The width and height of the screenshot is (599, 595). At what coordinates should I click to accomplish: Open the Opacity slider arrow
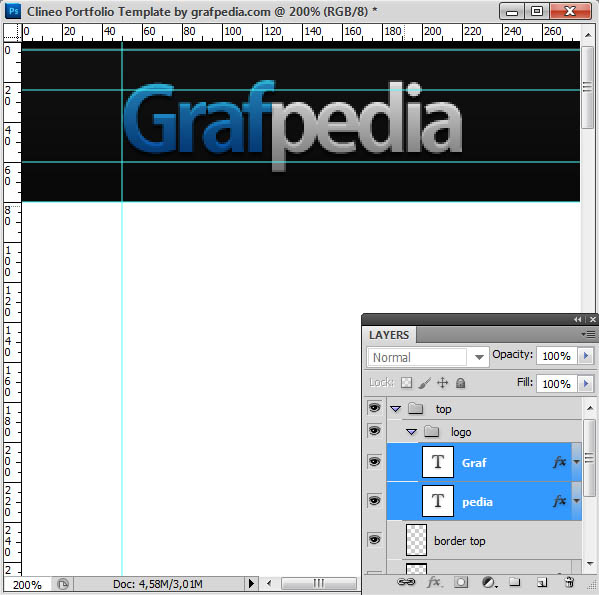point(586,356)
